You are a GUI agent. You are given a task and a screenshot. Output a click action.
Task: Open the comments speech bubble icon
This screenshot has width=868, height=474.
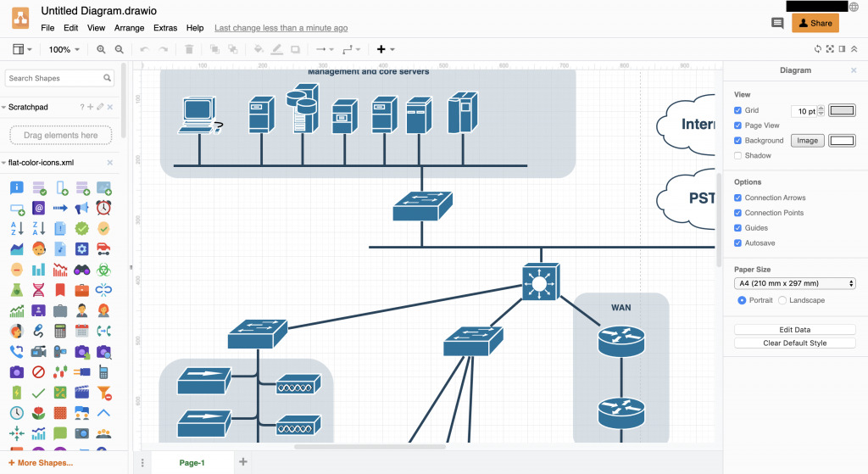coord(776,24)
